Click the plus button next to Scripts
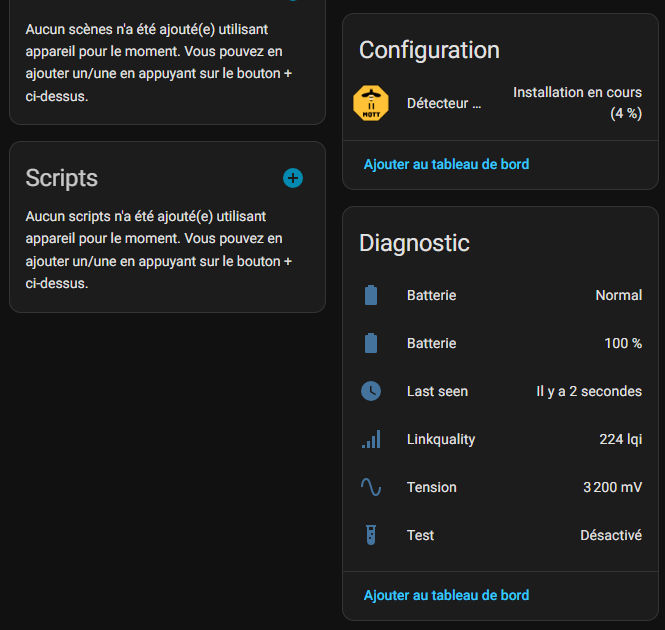The width and height of the screenshot is (665, 630). tap(293, 178)
